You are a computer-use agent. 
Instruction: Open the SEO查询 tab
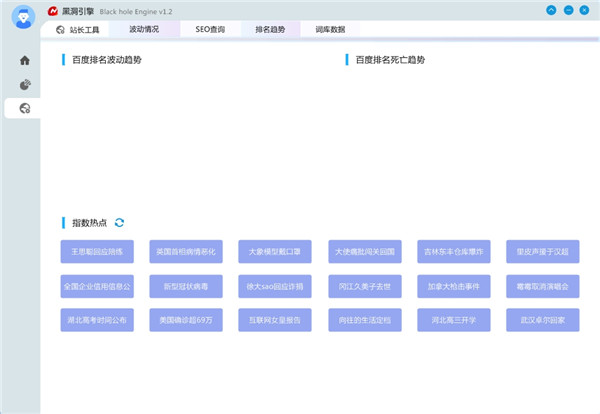click(x=210, y=29)
